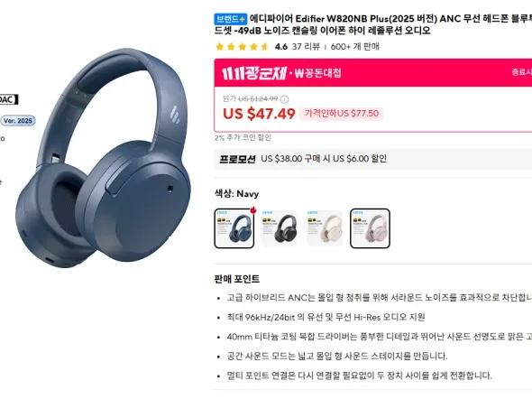Image resolution: width=532 pixels, height=399 pixels.
Task: Click the hot flame mark on Navy thumbnail
Action: (252, 210)
